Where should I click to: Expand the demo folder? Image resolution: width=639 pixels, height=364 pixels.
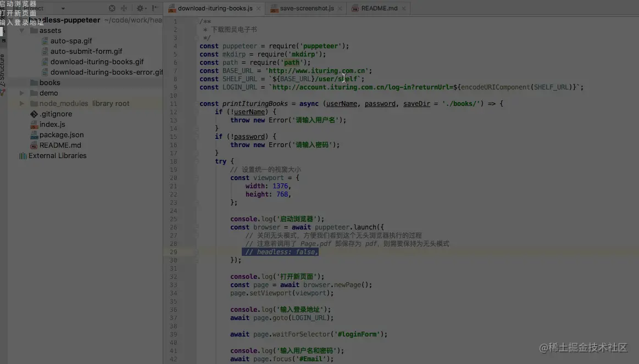[x=21, y=93]
